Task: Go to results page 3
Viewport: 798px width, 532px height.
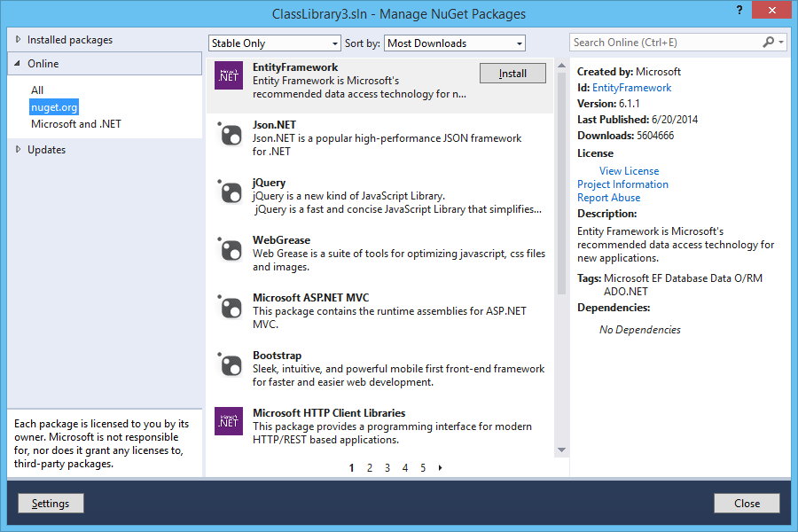Action: tap(387, 467)
